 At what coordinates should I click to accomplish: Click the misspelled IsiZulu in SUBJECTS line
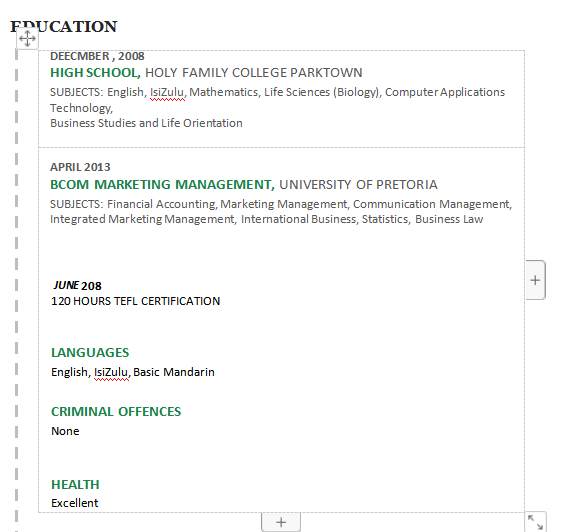pyautogui.click(x=167, y=92)
